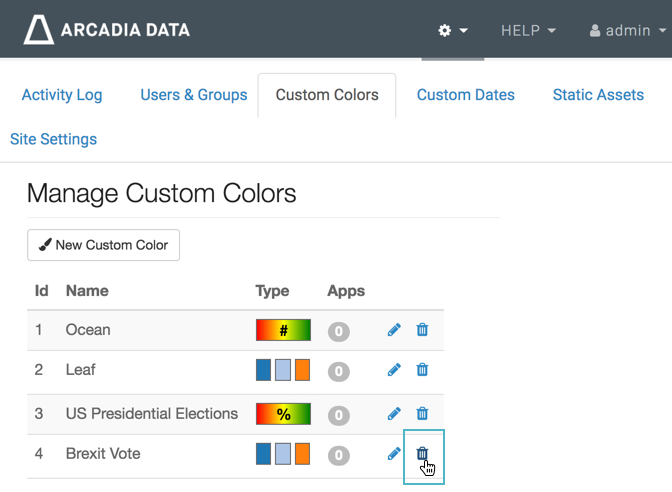Screen dimensions: 672x492
Task: Open the Users & Groups tab
Action: click(x=193, y=95)
